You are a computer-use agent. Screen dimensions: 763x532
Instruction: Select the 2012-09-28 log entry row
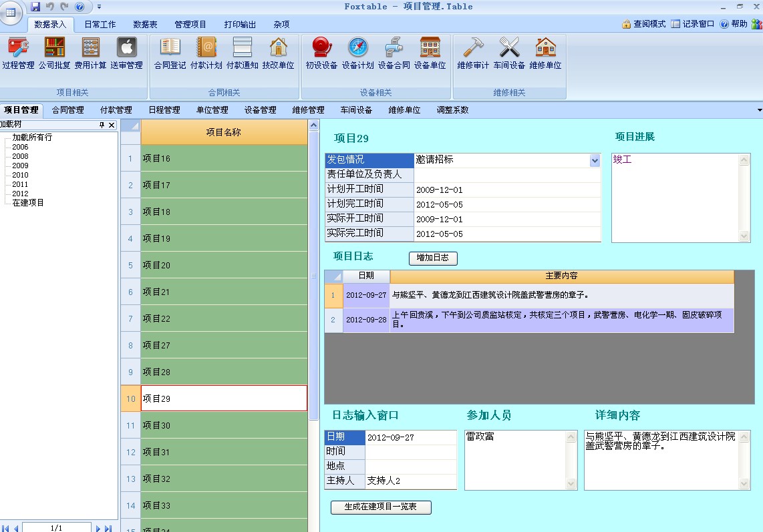point(529,320)
